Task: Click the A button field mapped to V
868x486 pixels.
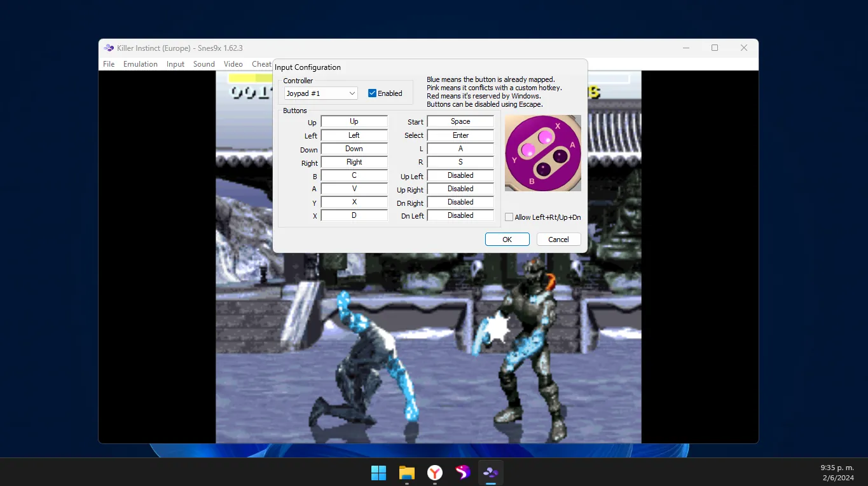Action: tap(354, 189)
